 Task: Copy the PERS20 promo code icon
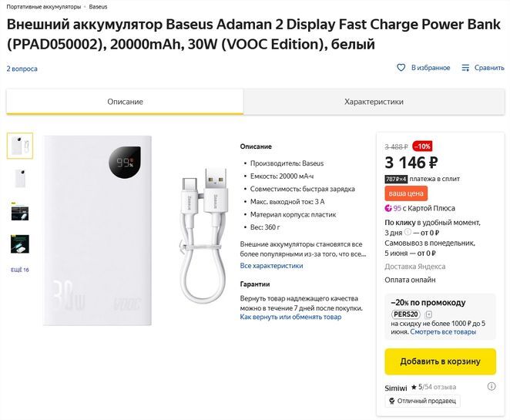pos(428,314)
